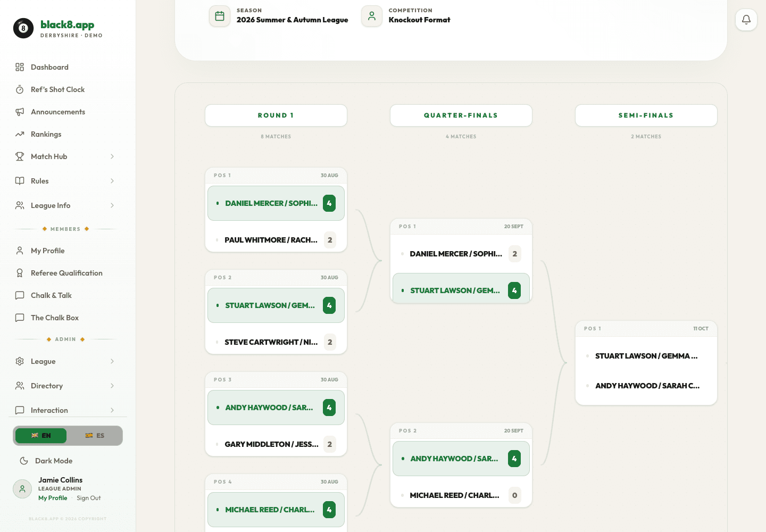Click the competition person icon
Image resolution: width=766 pixels, height=532 pixels.
372,16
